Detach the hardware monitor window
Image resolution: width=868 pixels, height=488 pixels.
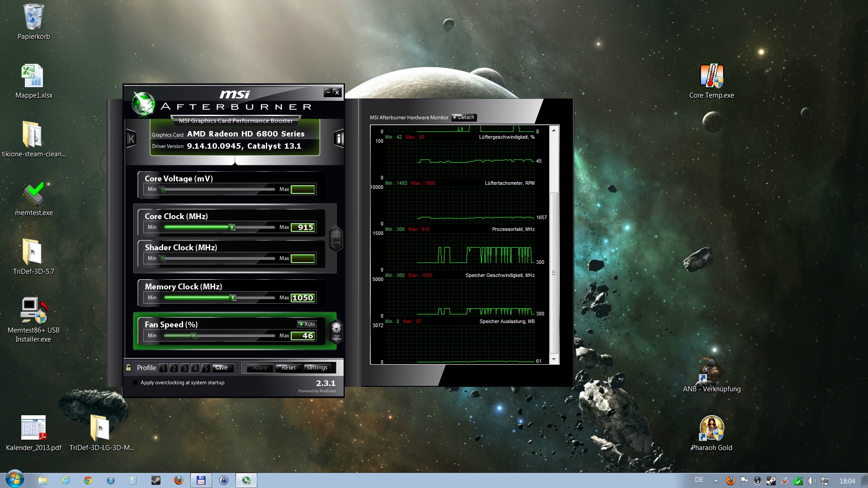click(x=464, y=117)
